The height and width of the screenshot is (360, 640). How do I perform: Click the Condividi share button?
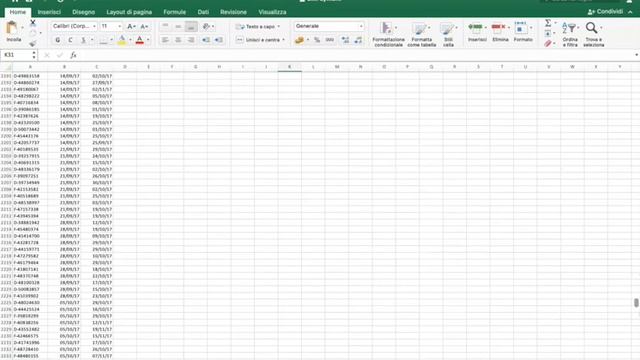(x=605, y=12)
